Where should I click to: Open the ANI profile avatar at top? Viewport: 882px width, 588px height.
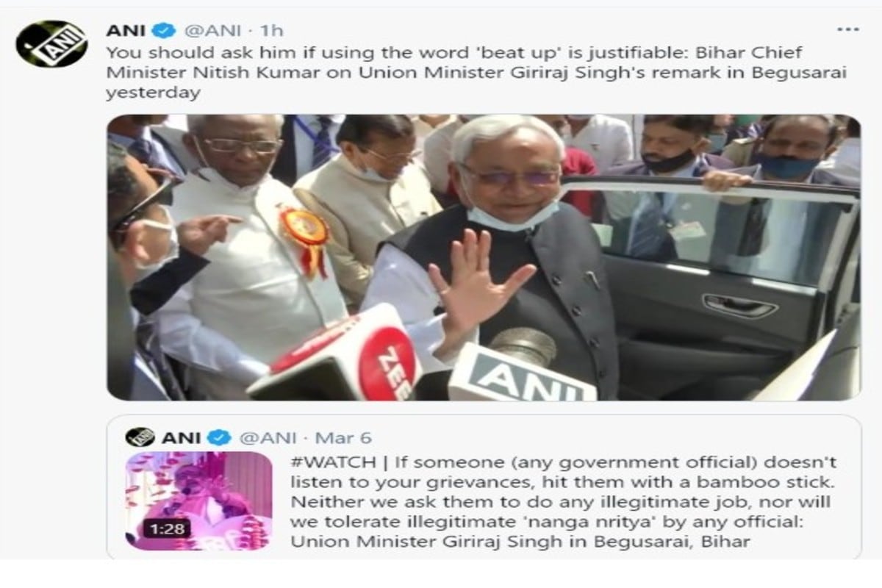point(51,43)
